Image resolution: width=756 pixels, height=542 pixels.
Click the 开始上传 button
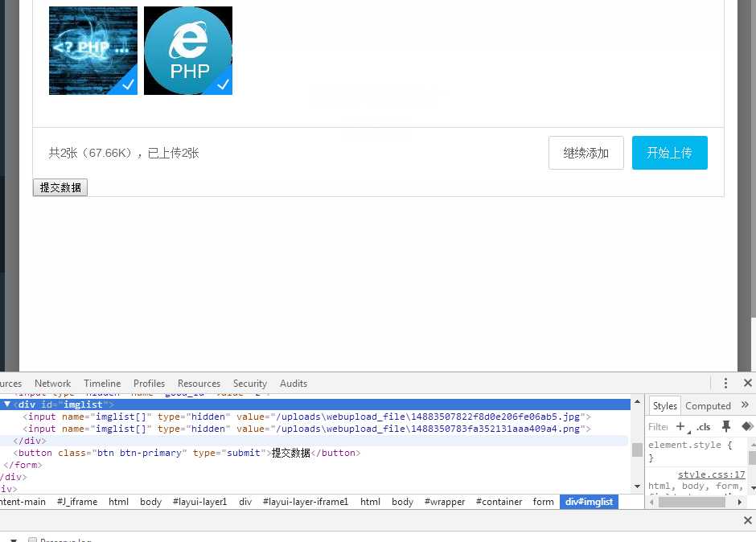[x=670, y=153]
